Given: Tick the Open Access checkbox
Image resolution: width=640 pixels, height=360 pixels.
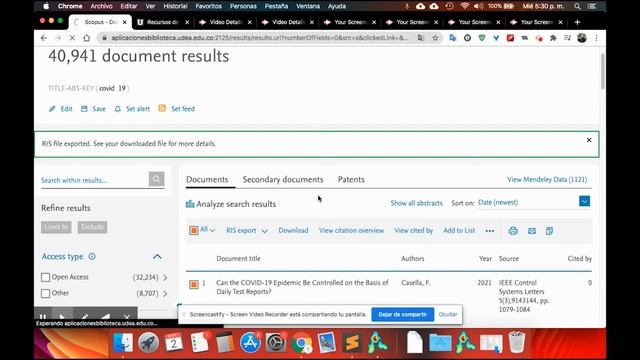Looking at the screenshot, I should 45,278.
